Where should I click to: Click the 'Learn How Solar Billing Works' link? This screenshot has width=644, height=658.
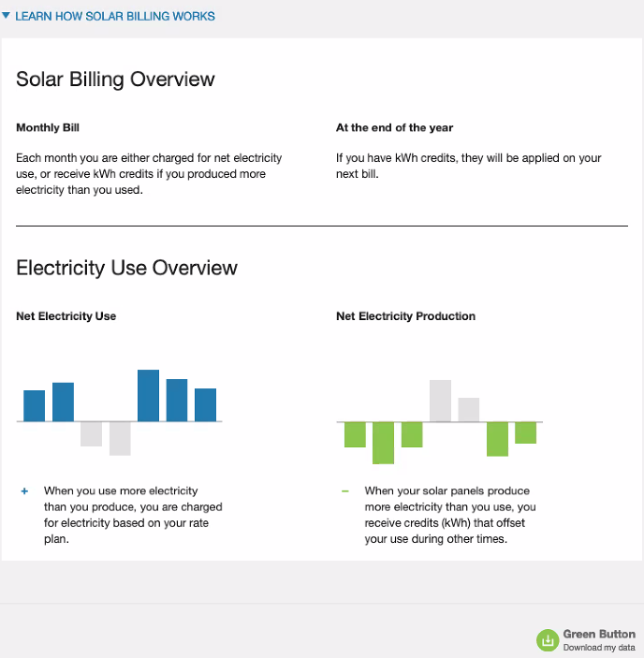click(115, 16)
